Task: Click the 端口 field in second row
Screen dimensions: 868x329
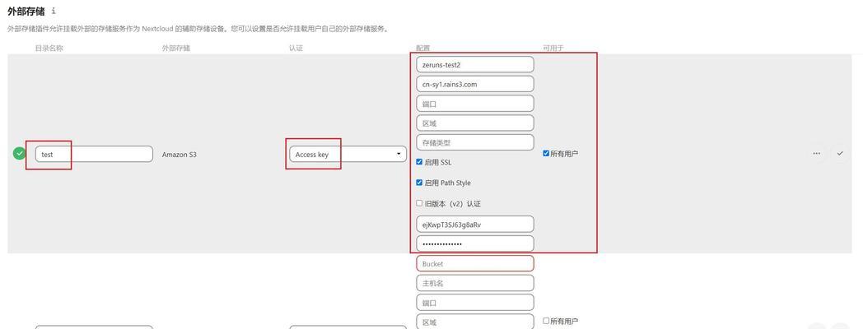Action: tap(475, 303)
